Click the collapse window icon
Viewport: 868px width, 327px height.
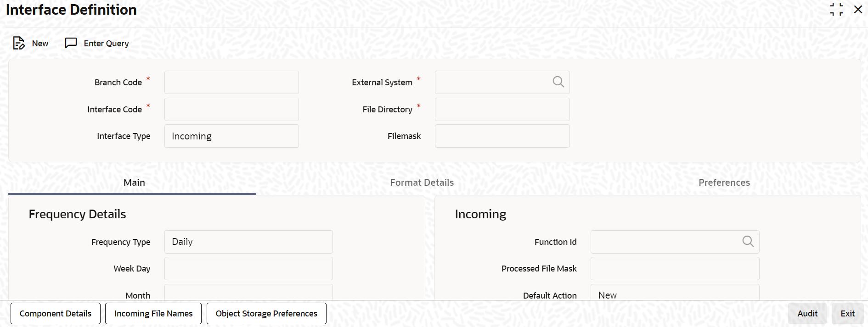[836, 10]
